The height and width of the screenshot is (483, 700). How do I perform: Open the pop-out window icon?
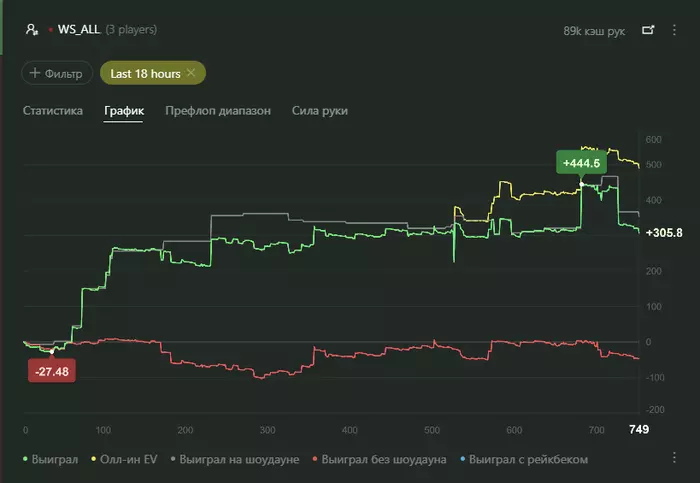coord(648,30)
